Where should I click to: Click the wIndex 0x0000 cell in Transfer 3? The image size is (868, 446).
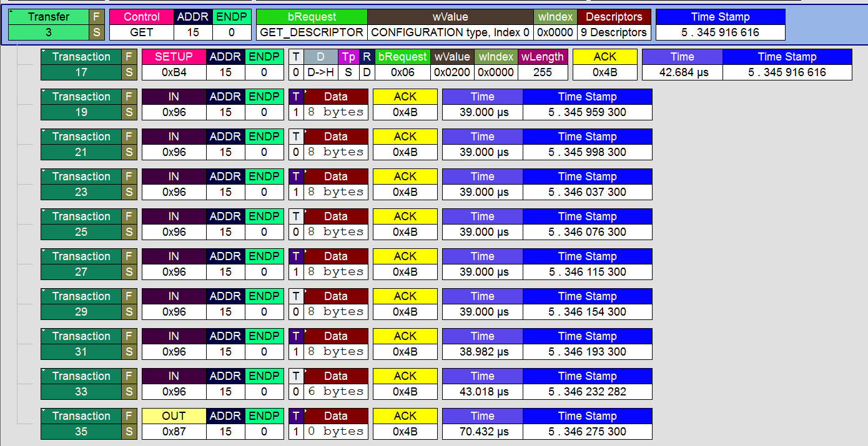[x=555, y=24]
